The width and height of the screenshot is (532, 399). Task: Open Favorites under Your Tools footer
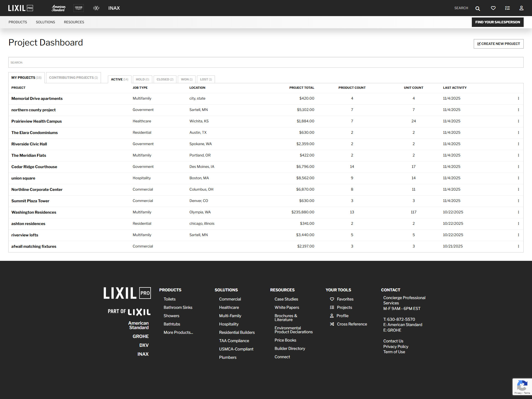click(x=345, y=299)
